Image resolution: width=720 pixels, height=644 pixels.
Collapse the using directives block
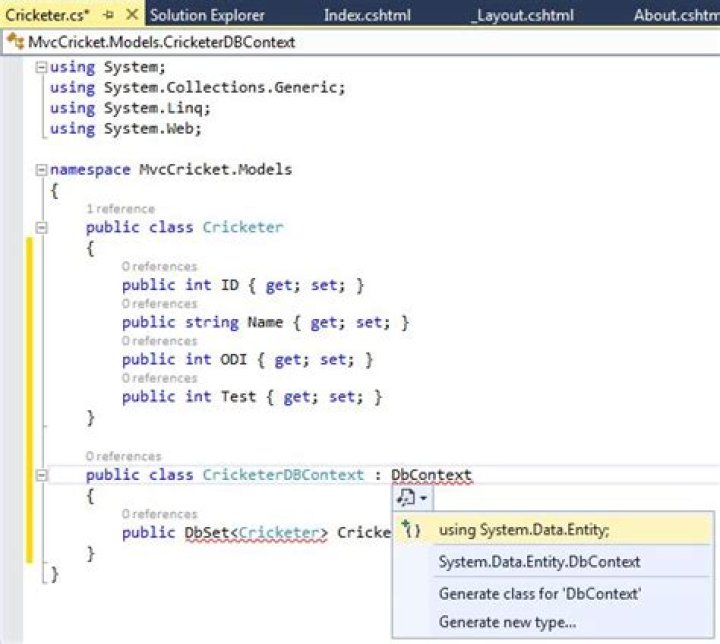(x=41, y=67)
